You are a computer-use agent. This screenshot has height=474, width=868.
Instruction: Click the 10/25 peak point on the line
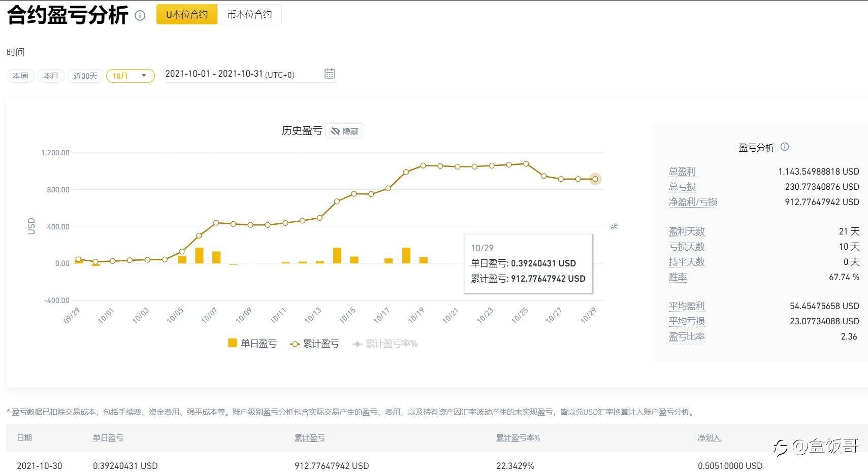526,164
